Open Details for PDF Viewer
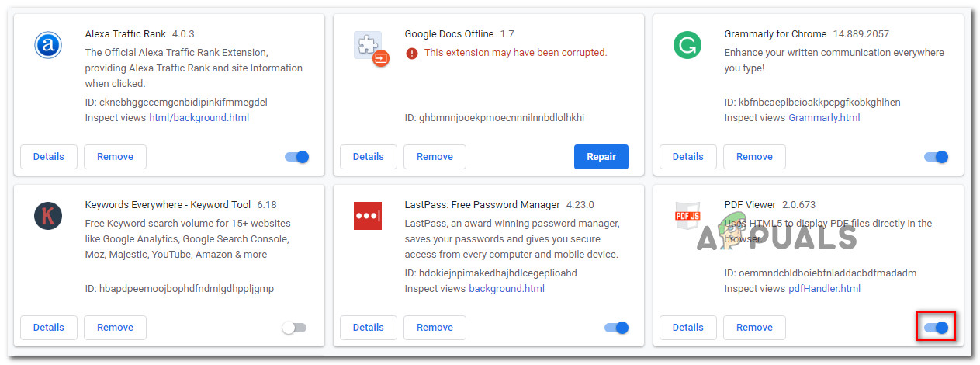980x365 pixels. [x=687, y=328]
